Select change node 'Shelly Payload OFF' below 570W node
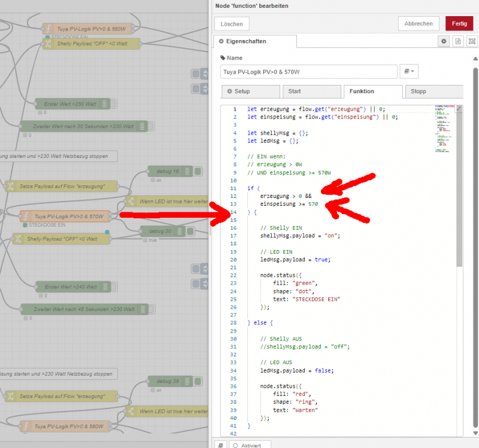Viewport: 479px width, 448px height. (61, 239)
